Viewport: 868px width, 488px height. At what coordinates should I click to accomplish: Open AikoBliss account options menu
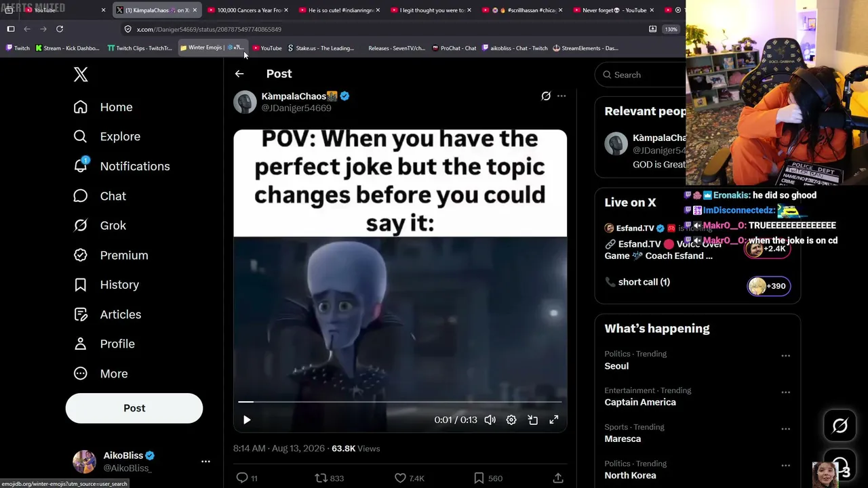(205, 462)
